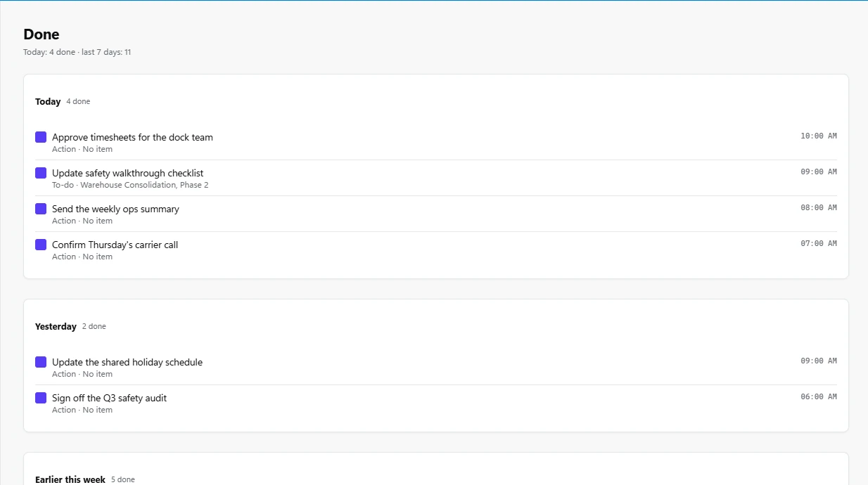This screenshot has width=868, height=485.
Task: Click the 10:00 AM timestamp
Action: [819, 136]
